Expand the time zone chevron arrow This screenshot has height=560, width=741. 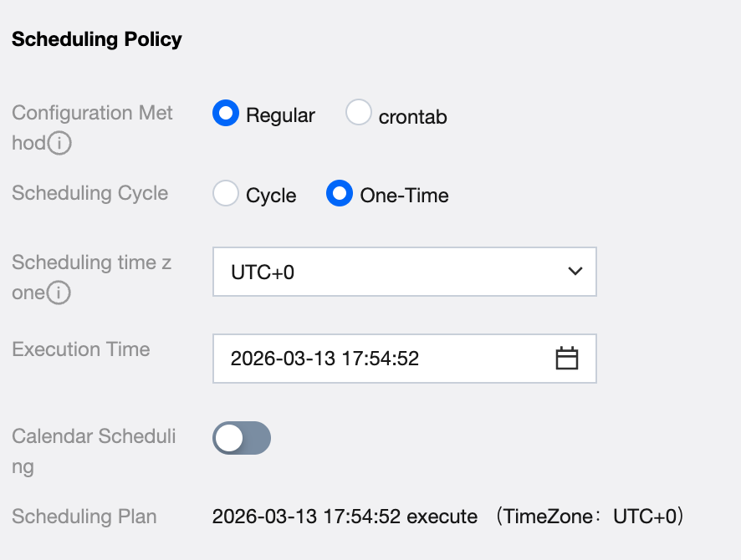(x=575, y=271)
